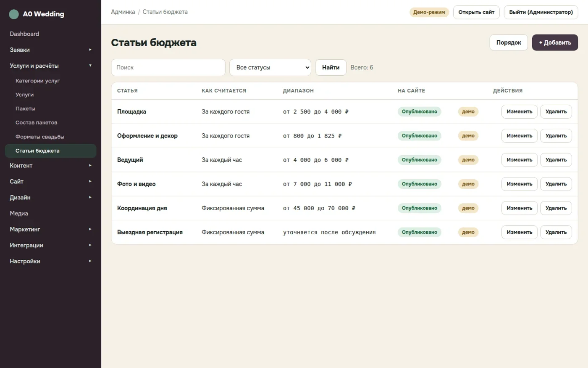
Task: Expand the Настройки sidebar section
Action: point(50,262)
